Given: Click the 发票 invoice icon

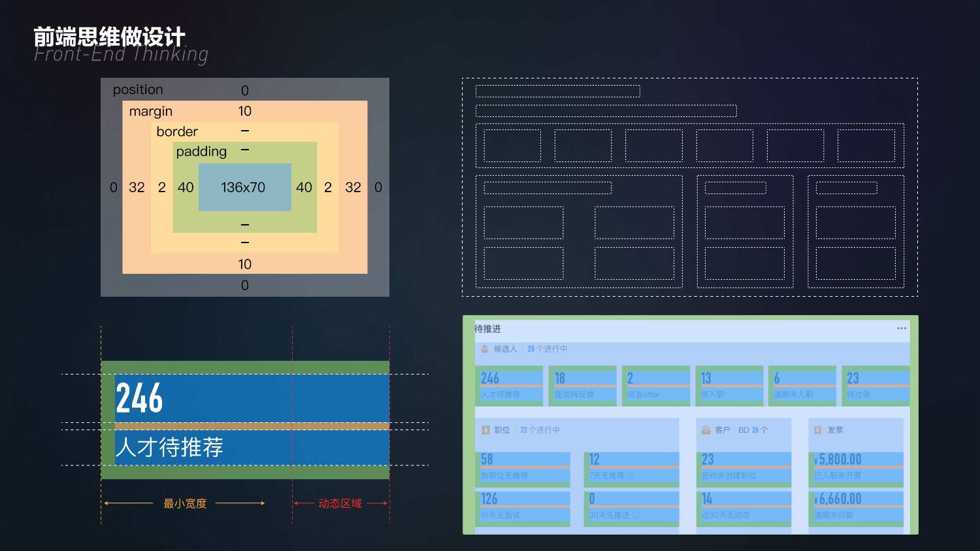Looking at the screenshot, I should pos(817,430).
